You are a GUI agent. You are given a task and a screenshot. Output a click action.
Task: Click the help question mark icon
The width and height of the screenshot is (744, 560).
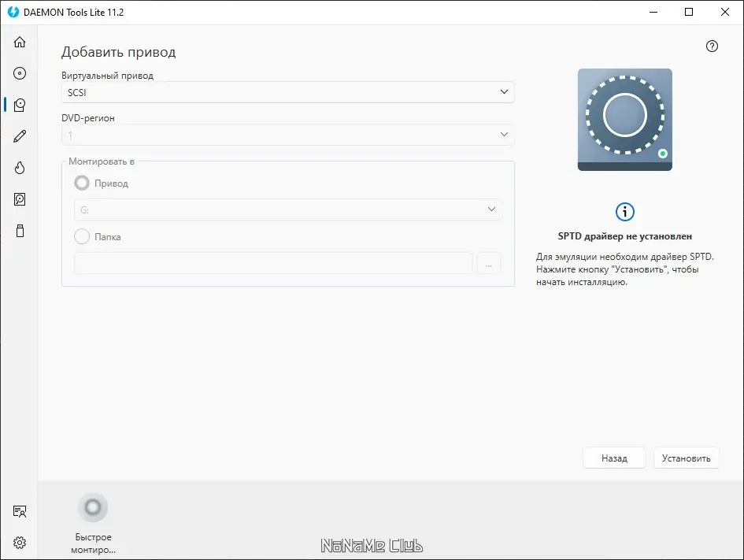click(x=712, y=46)
